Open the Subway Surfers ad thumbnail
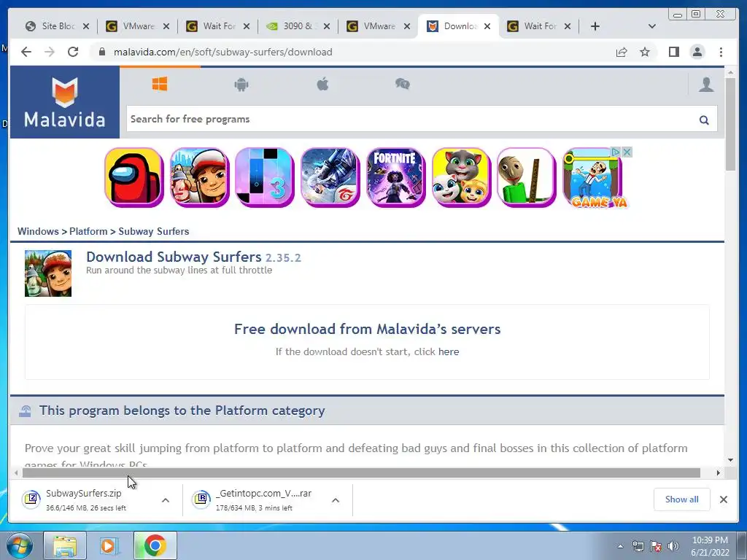747x560 pixels. click(199, 177)
